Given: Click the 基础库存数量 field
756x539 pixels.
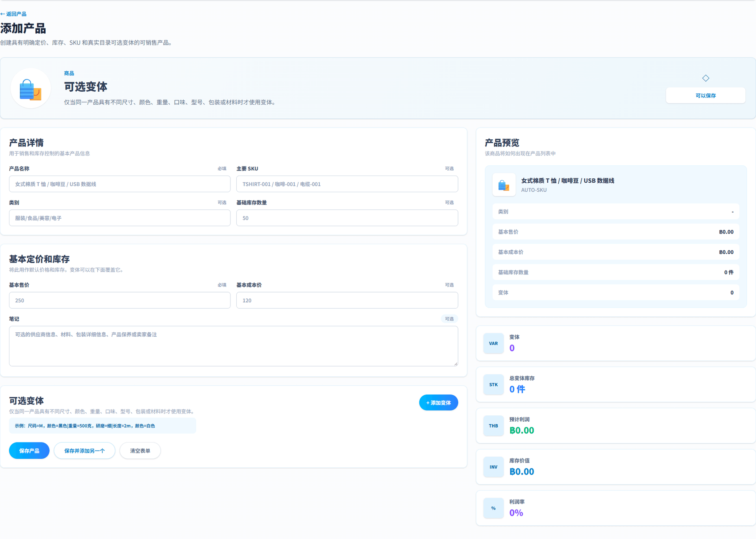Looking at the screenshot, I should click(347, 218).
